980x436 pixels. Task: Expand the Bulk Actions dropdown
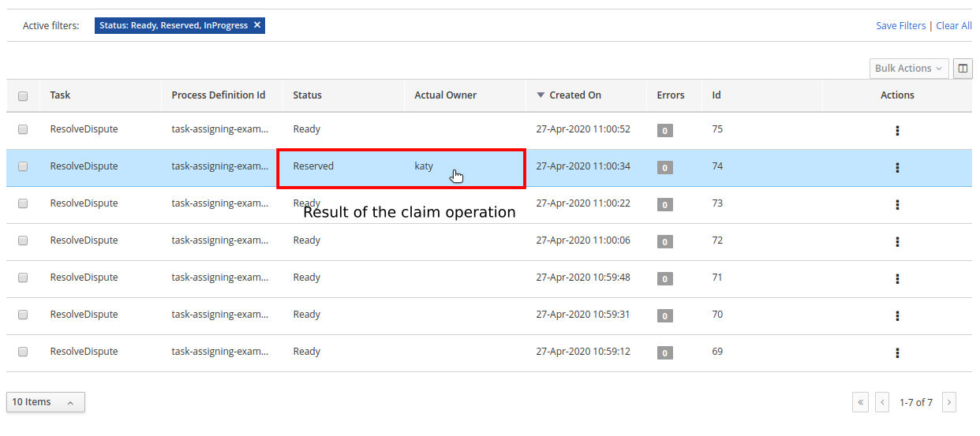click(908, 69)
